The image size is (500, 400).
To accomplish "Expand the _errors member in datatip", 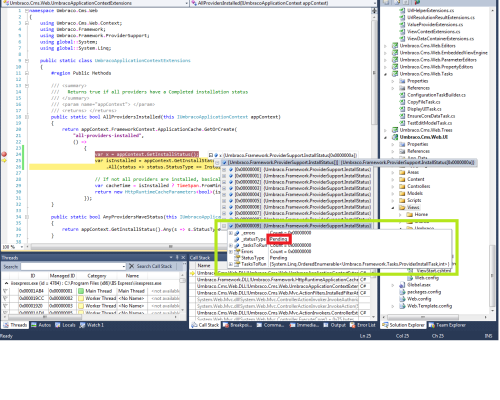I will 230,233.
